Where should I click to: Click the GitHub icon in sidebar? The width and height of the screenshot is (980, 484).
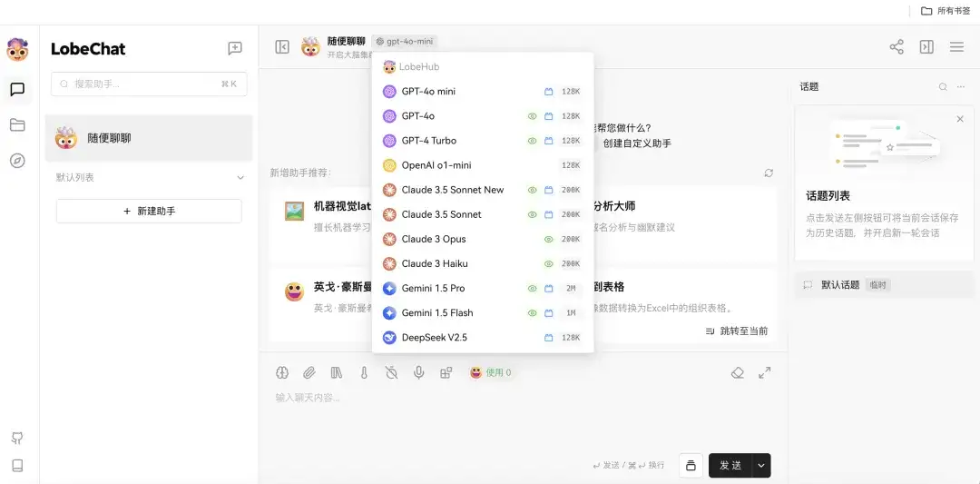pyautogui.click(x=17, y=439)
